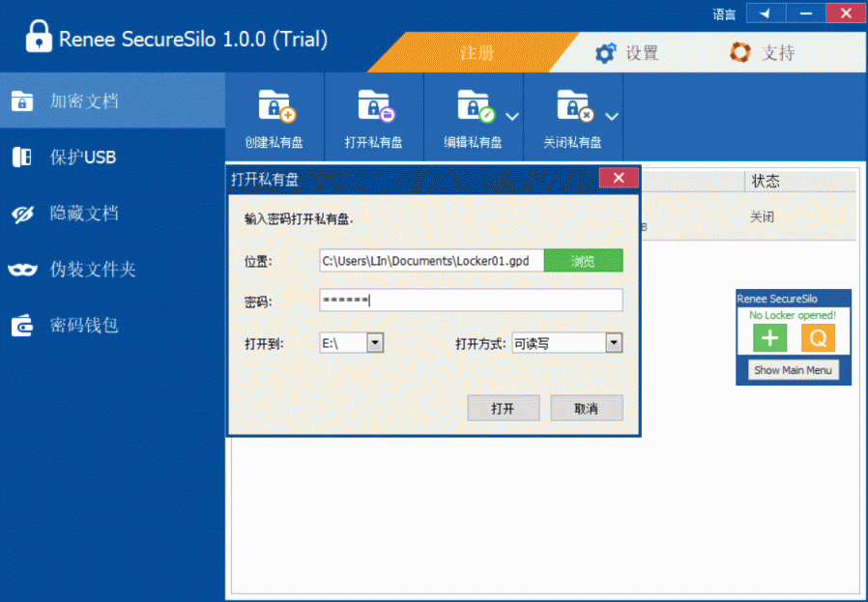Click the 加密文档 folder lock icon
Image resolution: width=868 pixels, height=602 pixels.
(22, 101)
